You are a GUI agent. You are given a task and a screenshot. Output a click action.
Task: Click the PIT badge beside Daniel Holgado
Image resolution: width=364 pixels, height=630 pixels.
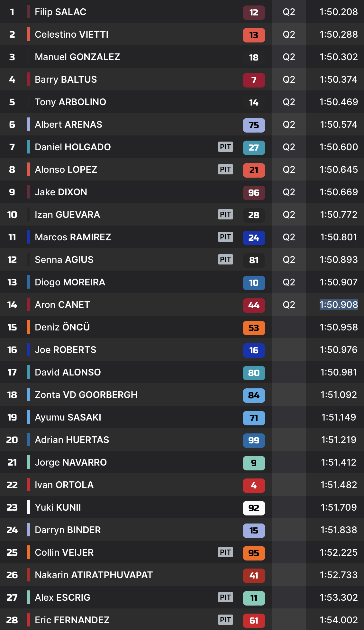225,147
